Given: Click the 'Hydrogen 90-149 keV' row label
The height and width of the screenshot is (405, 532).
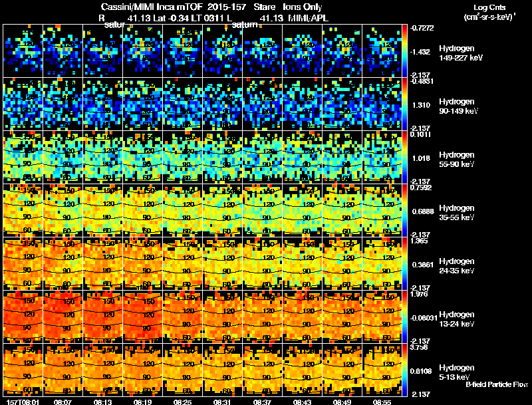Looking at the screenshot, I should (x=458, y=106).
